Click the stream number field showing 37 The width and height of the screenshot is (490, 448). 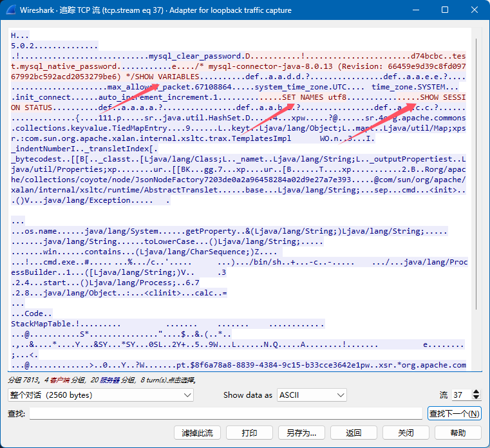coord(462,395)
